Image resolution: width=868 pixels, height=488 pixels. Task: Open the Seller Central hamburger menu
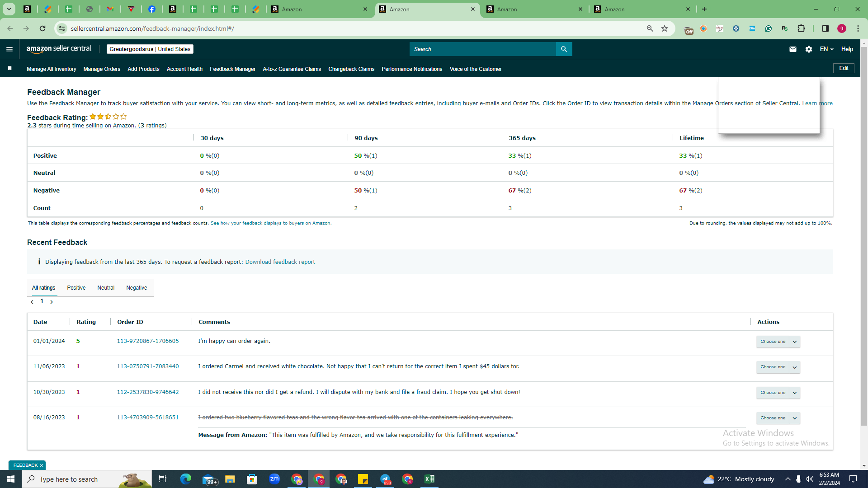tap(9, 49)
